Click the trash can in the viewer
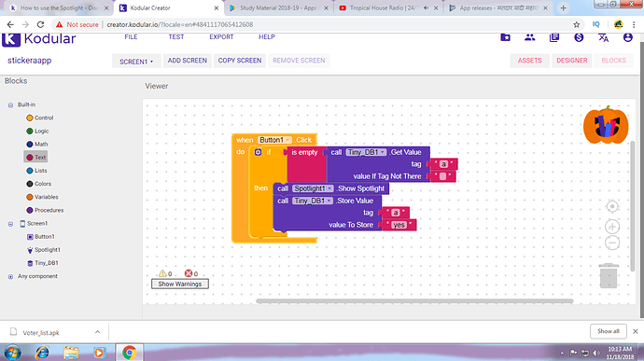Viewport: 644px width, 361px height. pos(609,275)
